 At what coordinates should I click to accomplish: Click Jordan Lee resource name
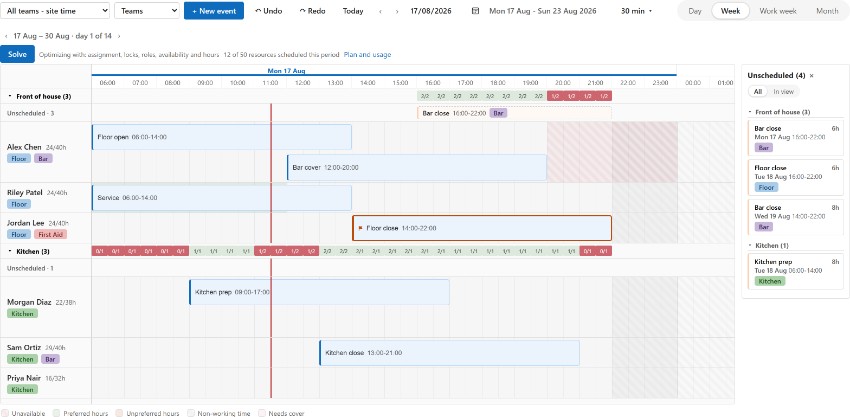coord(25,222)
